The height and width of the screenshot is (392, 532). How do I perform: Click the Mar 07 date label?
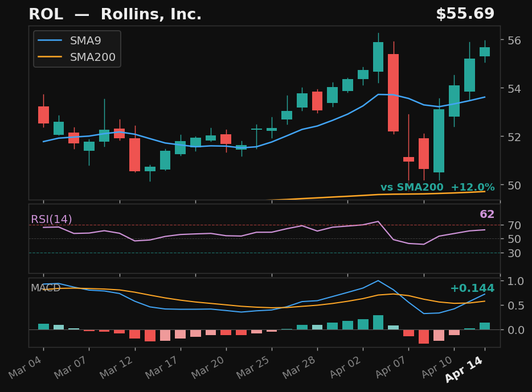coord(71,368)
